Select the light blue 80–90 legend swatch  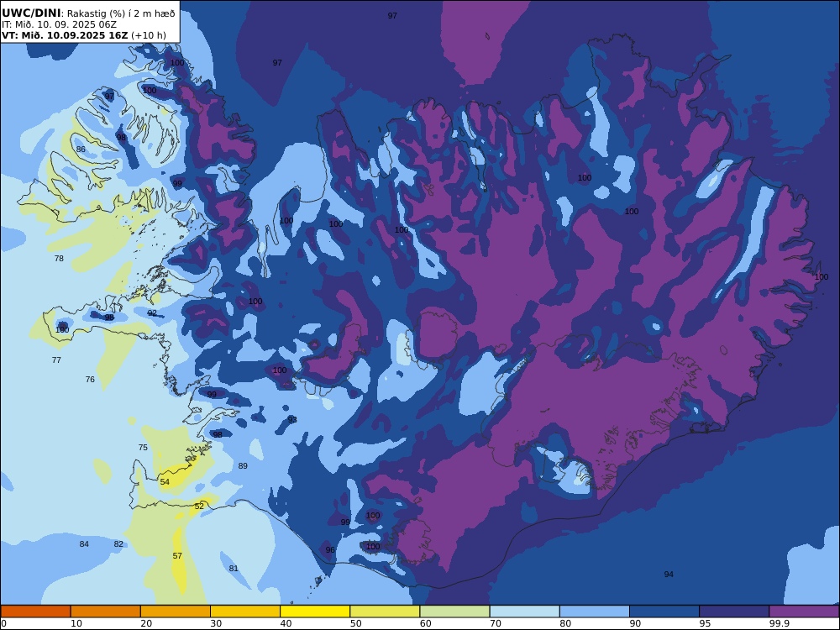(595, 612)
